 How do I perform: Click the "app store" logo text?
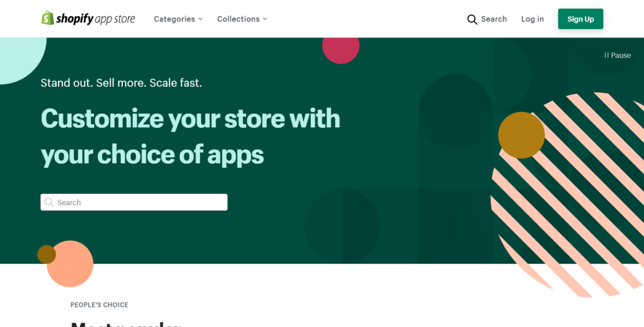(x=115, y=19)
